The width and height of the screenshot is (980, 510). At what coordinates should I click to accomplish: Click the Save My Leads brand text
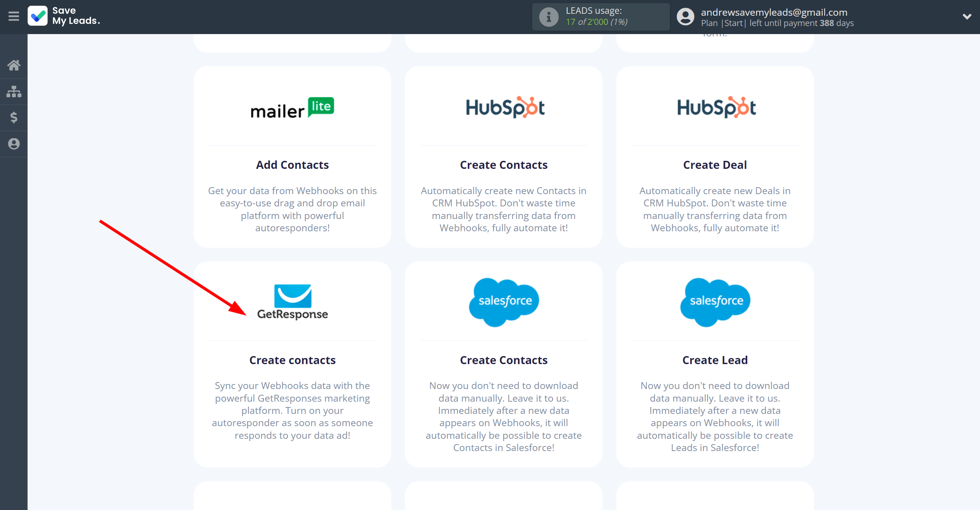click(x=76, y=16)
